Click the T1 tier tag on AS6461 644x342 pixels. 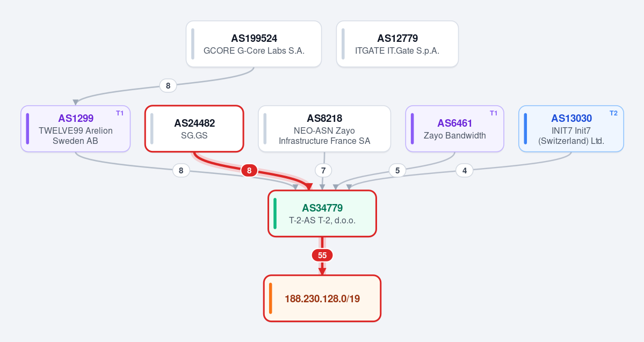pos(494,113)
